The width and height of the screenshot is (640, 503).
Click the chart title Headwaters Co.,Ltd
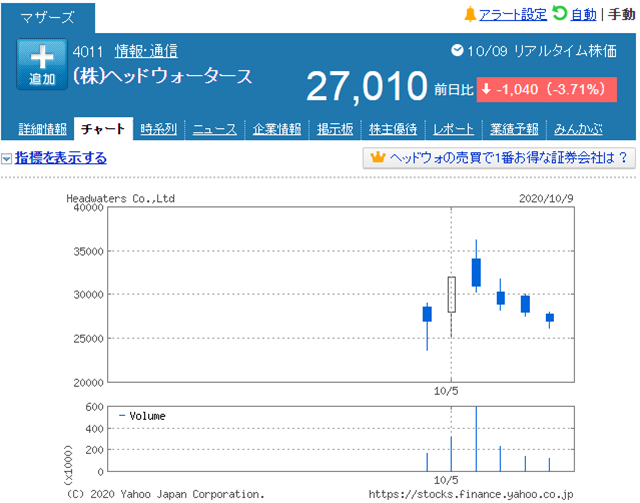tap(120, 198)
